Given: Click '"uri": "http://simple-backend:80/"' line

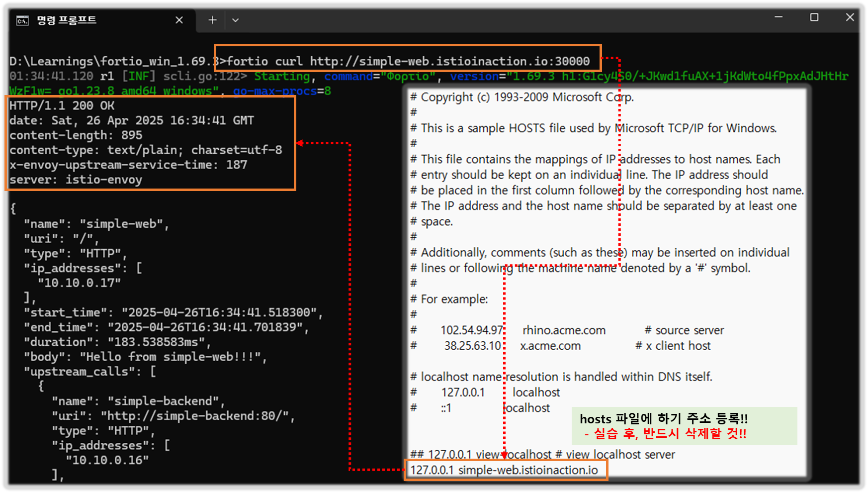Looking at the screenshot, I should click(x=174, y=416).
